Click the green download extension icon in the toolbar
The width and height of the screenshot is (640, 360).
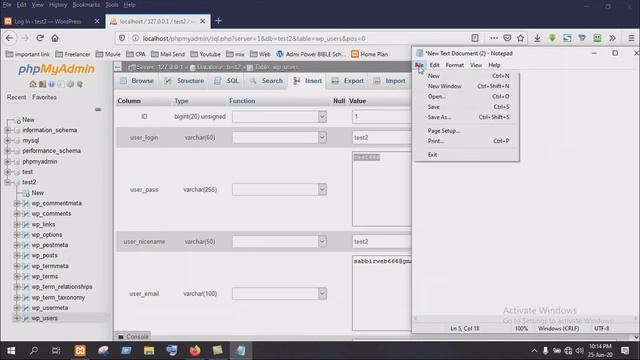[552, 38]
